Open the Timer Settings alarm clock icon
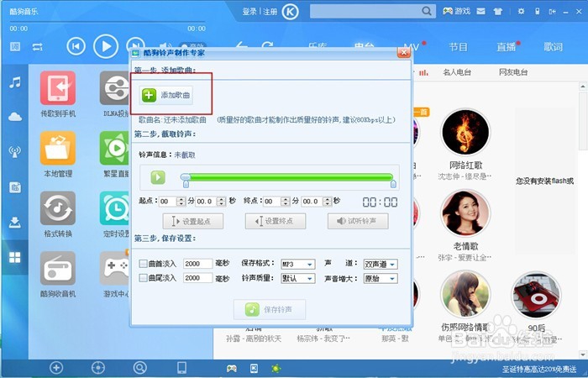This screenshot has height=378, width=588. coord(115,208)
